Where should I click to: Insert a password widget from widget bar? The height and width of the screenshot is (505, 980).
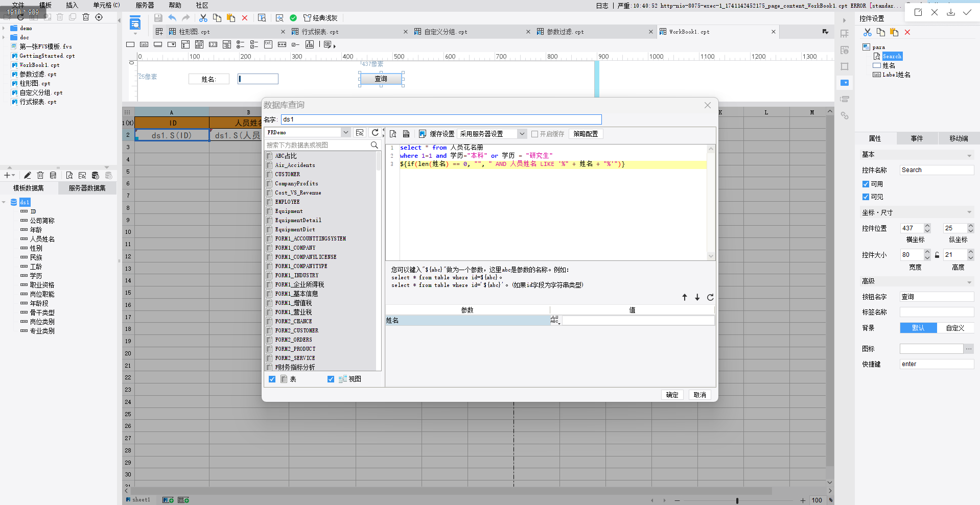tap(282, 44)
